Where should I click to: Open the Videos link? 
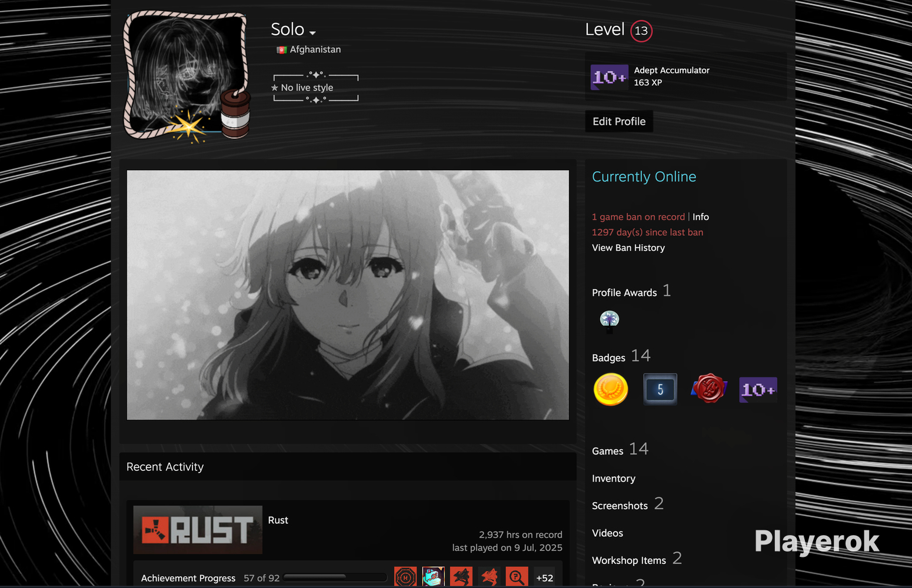pyautogui.click(x=607, y=533)
